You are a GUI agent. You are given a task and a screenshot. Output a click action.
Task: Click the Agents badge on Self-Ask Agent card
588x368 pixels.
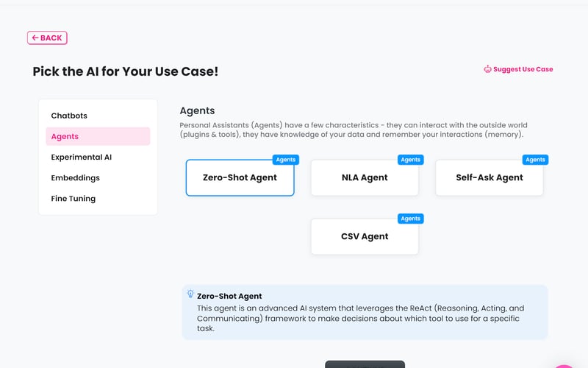[535, 160]
